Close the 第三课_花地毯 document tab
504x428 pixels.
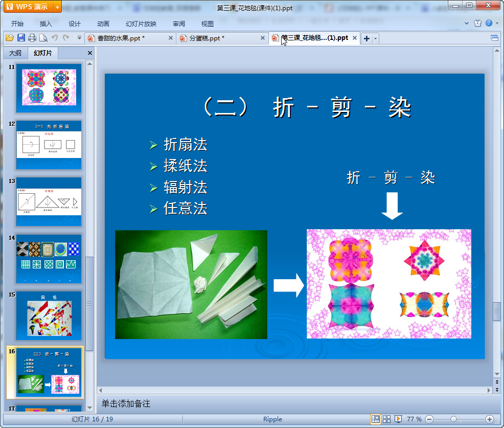point(355,38)
